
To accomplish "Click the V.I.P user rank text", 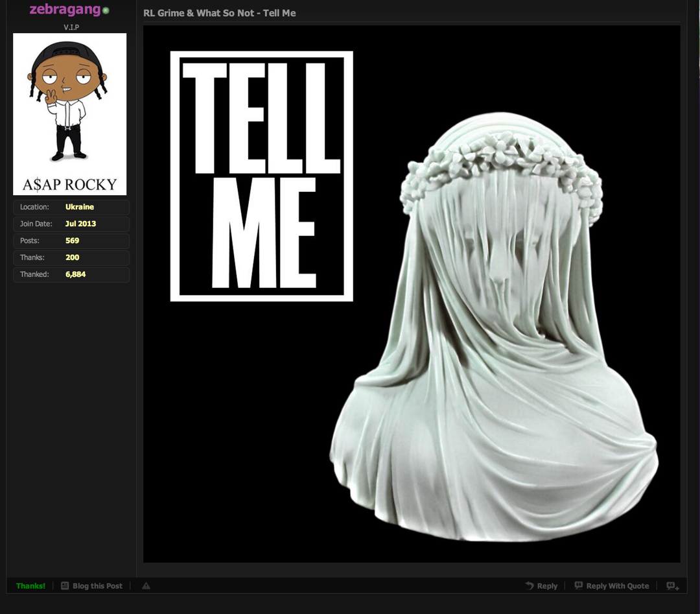I will (71, 27).
